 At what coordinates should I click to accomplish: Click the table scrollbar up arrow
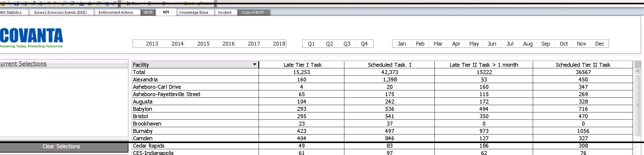click(x=637, y=71)
